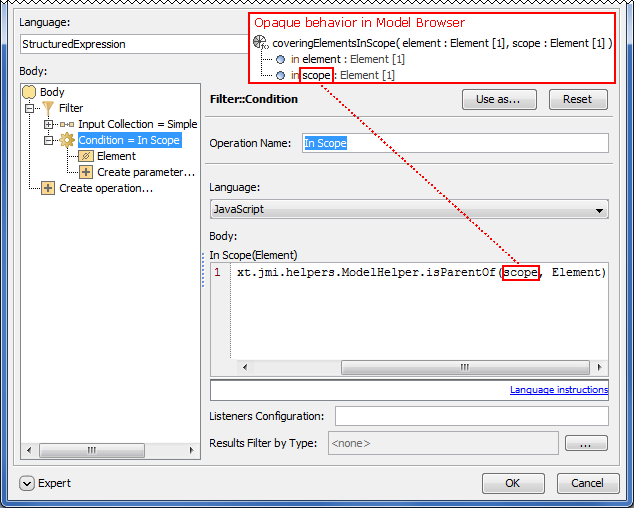
Task: Select the Filter tree item
Action: point(71,108)
